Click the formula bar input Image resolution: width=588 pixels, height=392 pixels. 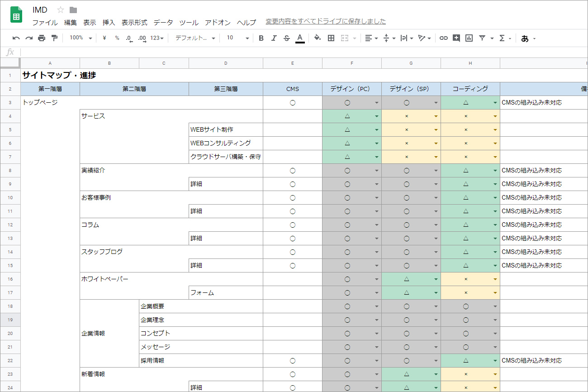[x=304, y=52]
